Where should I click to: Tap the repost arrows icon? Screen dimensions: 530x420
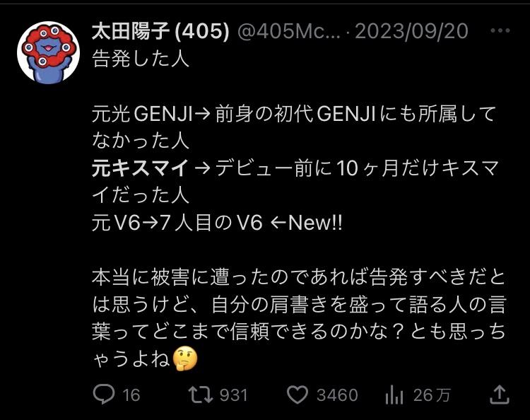201,395
